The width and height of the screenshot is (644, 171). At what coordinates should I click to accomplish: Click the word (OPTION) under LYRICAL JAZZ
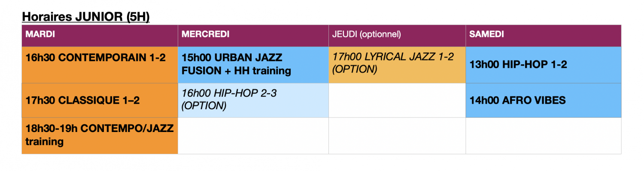355,69
